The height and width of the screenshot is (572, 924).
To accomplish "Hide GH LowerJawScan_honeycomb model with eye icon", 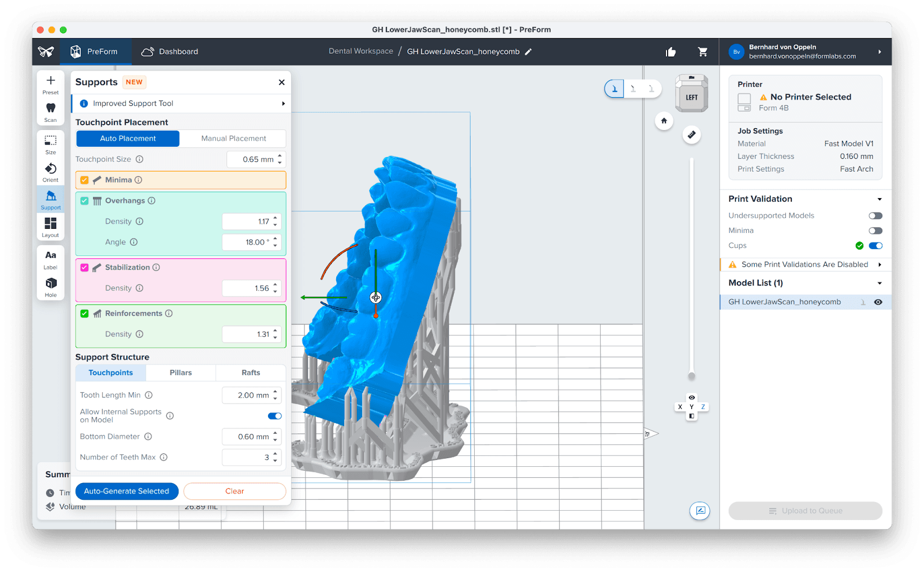I will (x=878, y=302).
